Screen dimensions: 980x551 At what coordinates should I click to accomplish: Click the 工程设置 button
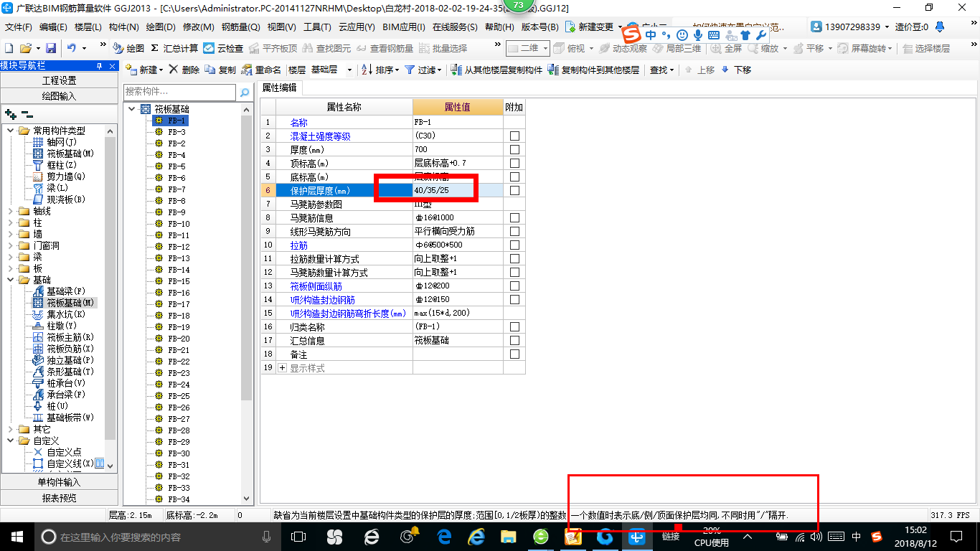59,80
